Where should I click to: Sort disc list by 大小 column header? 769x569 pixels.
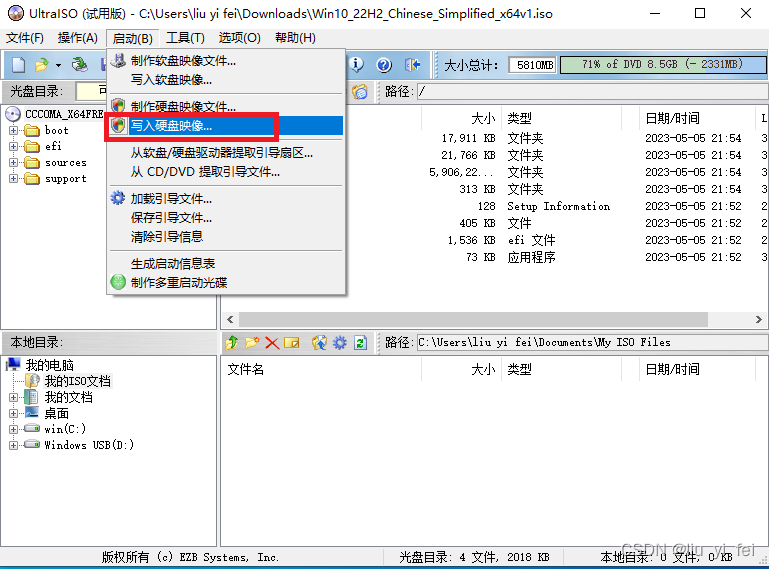[483, 118]
